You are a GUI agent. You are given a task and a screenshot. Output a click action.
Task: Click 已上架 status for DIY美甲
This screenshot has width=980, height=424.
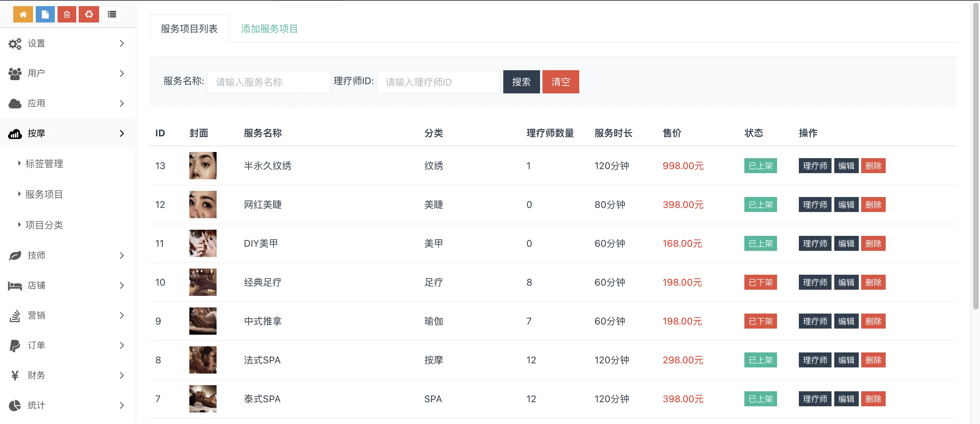(760, 243)
